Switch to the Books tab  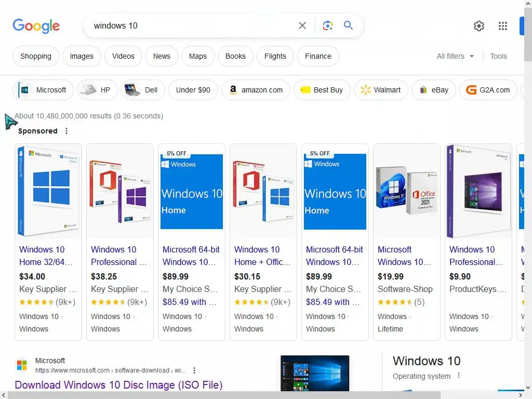(235, 56)
